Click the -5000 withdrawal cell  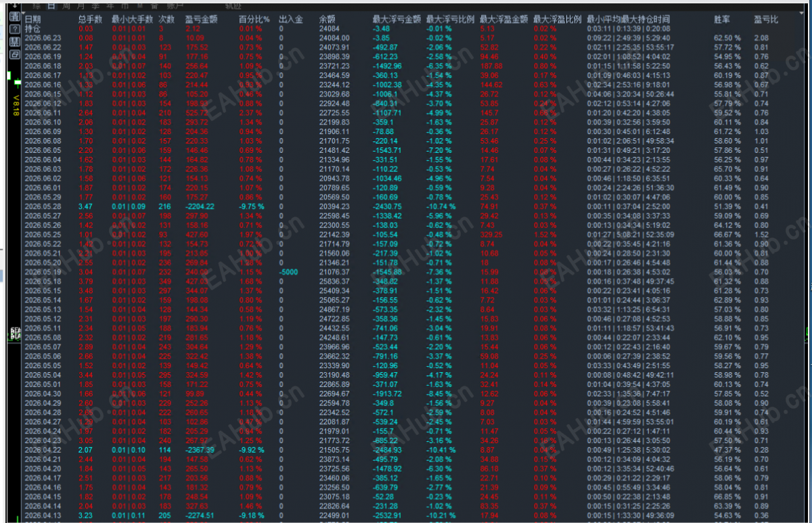point(288,271)
